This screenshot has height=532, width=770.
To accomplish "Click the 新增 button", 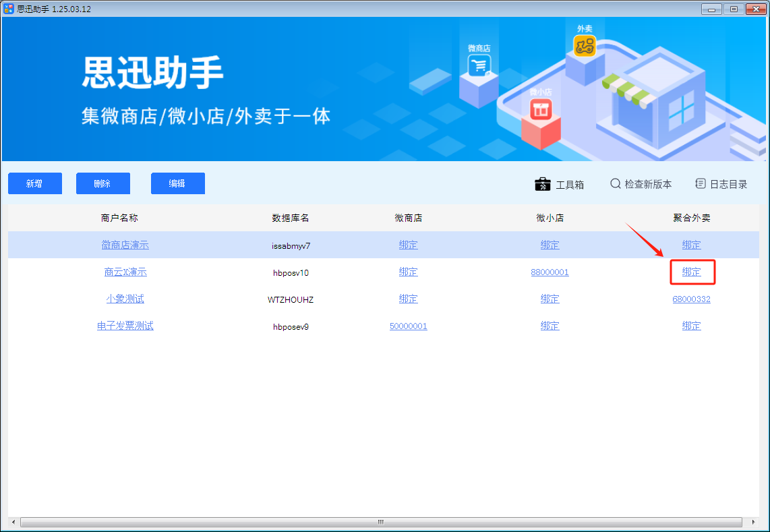I will coord(35,183).
